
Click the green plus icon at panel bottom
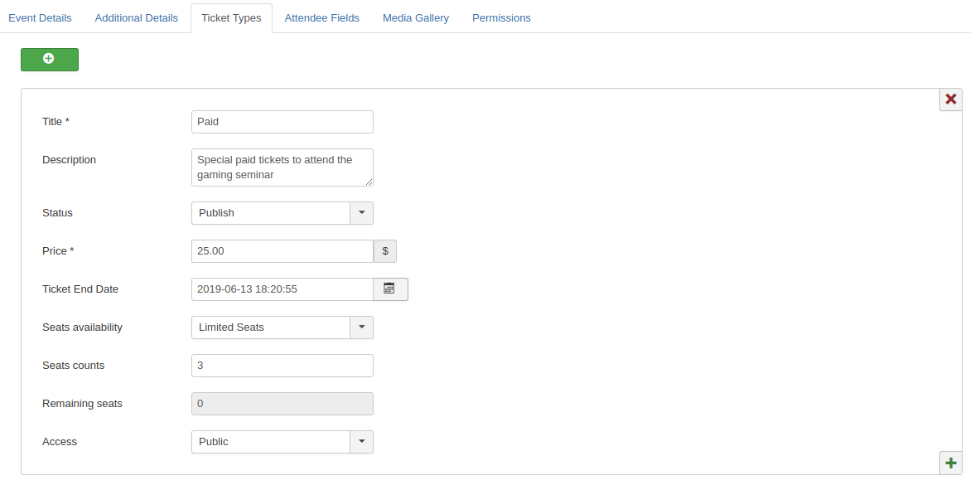[951, 463]
